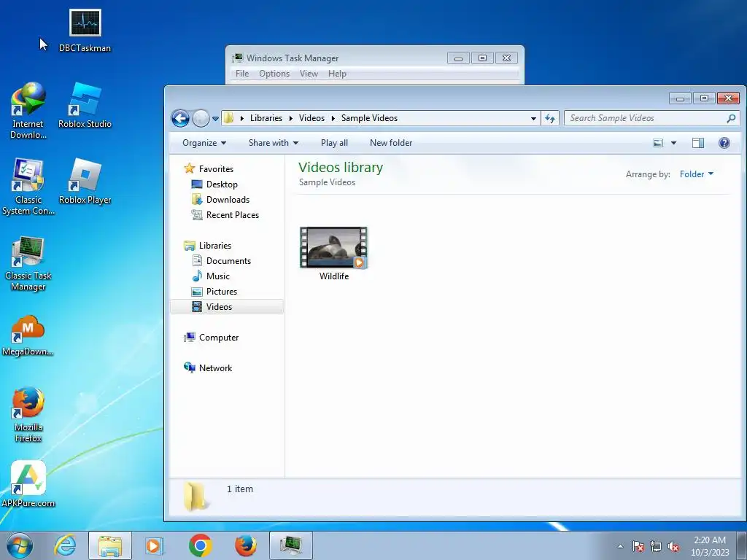Click the Search Sample Videos field
This screenshot has width=747, height=560.
point(646,118)
